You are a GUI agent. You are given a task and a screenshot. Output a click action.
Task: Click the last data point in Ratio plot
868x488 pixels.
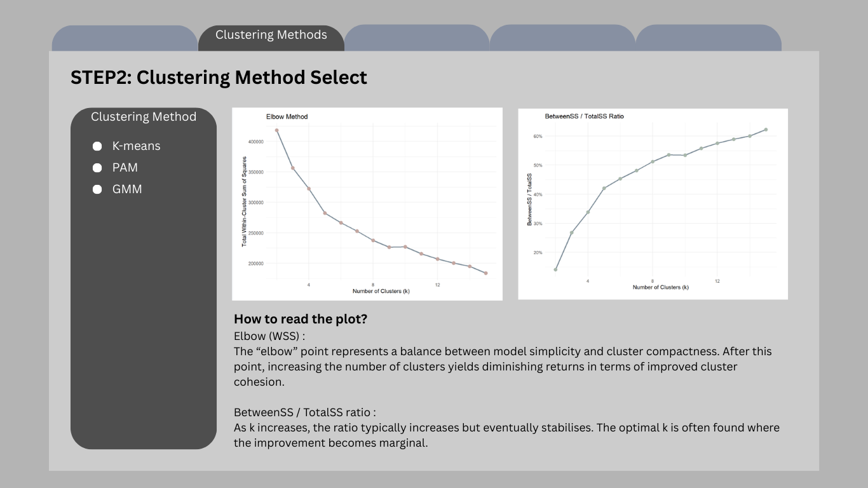point(766,130)
